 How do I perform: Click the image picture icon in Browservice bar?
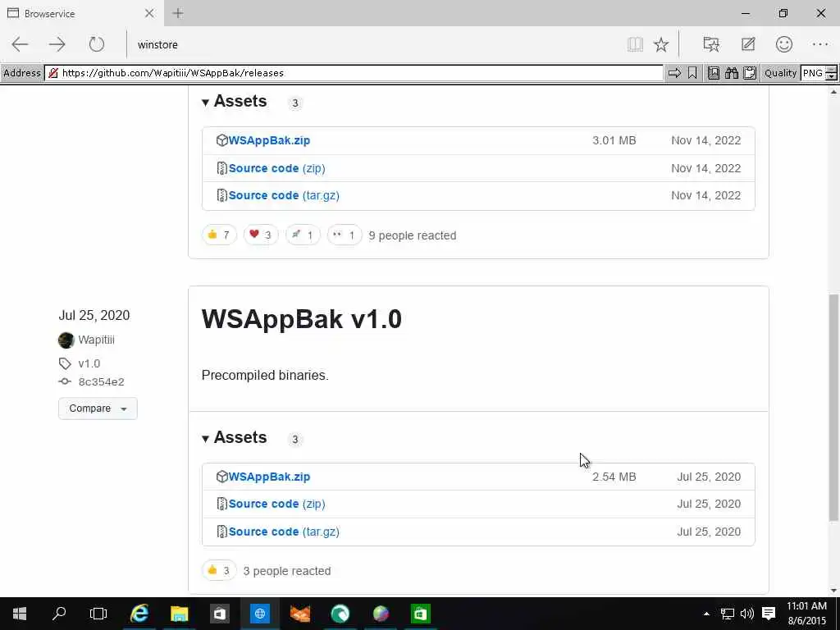(714, 73)
